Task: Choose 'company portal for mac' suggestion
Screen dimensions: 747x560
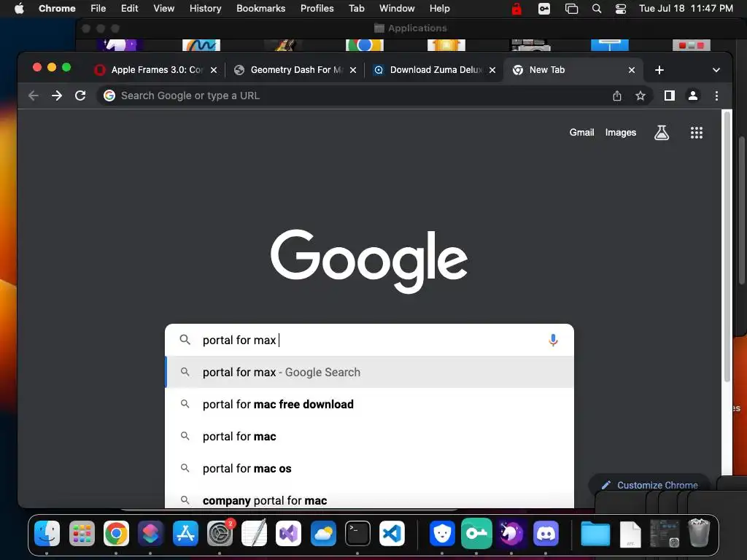Action: pos(369,498)
